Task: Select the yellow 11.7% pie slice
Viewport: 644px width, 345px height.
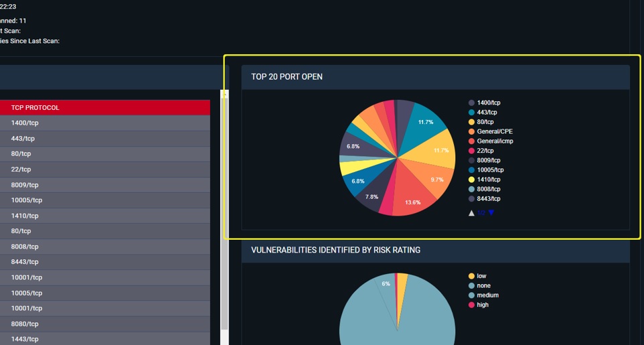Action: click(x=435, y=150)
